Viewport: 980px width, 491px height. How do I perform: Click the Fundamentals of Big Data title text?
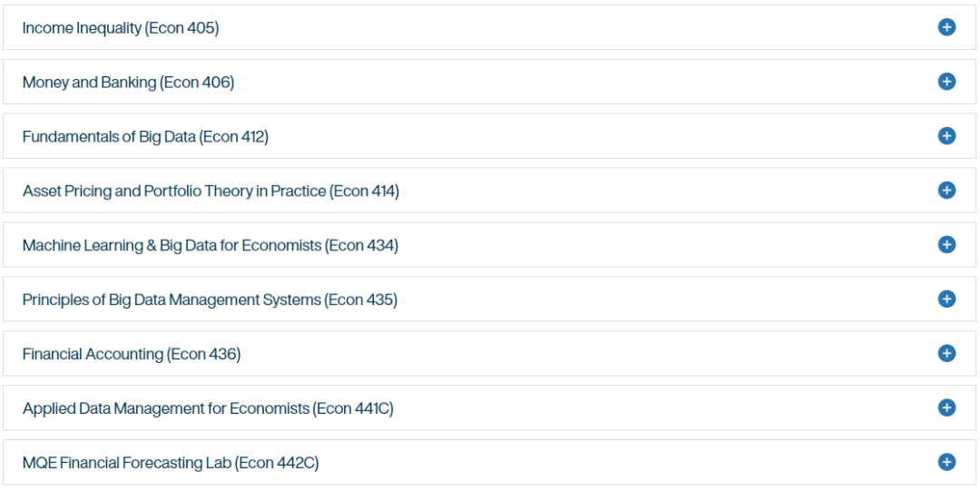pyautogui.click(x=145, y=137)
